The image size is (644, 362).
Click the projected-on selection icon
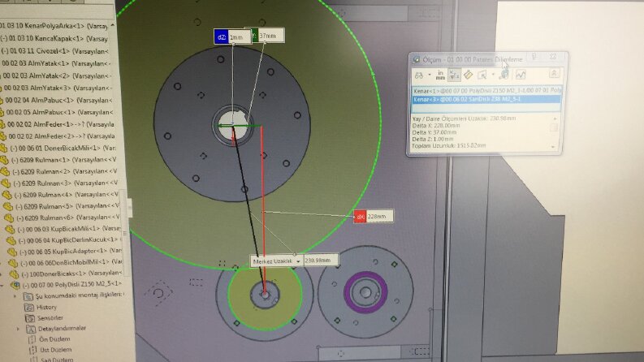pyautogui.click(x=482, y=75)
